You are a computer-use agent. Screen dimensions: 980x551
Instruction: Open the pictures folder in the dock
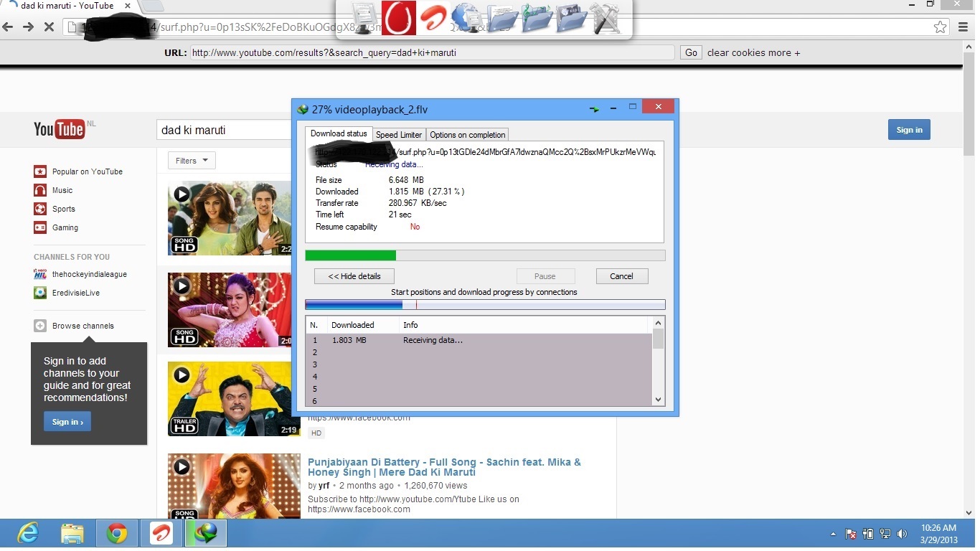(571, 19)
